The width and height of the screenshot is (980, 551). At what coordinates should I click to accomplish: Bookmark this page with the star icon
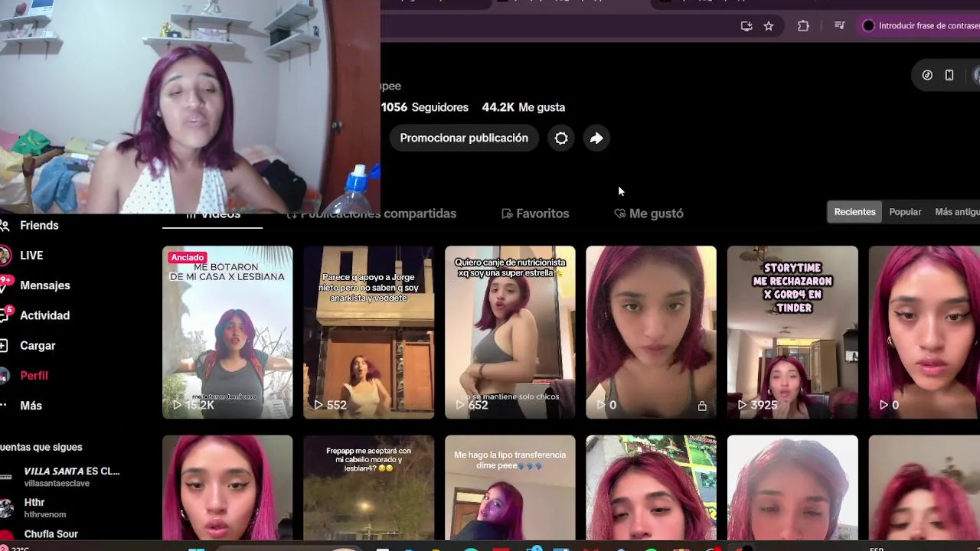point(769,26)
